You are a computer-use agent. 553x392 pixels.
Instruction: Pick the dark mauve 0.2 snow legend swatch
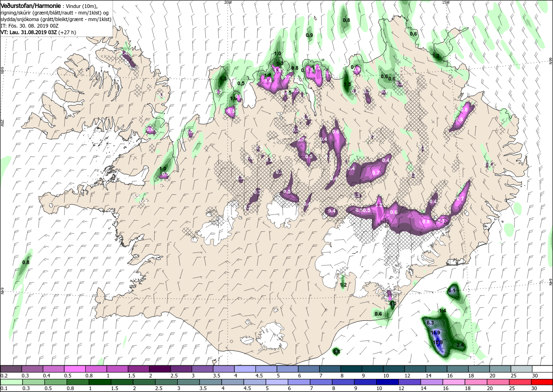click(x=11, y=369)
